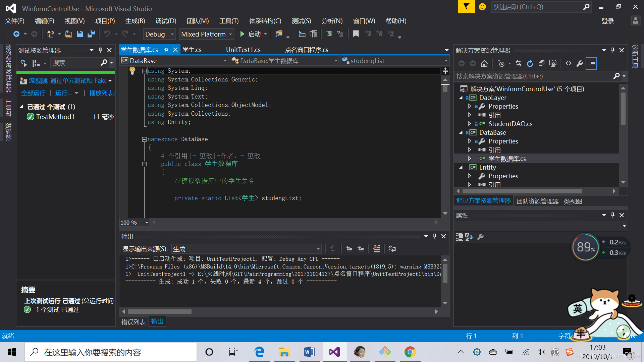The width and height of the screenshot is (644, 362).
Task: Toggle Output panel pin/dock state
Action: pos(435,236)
